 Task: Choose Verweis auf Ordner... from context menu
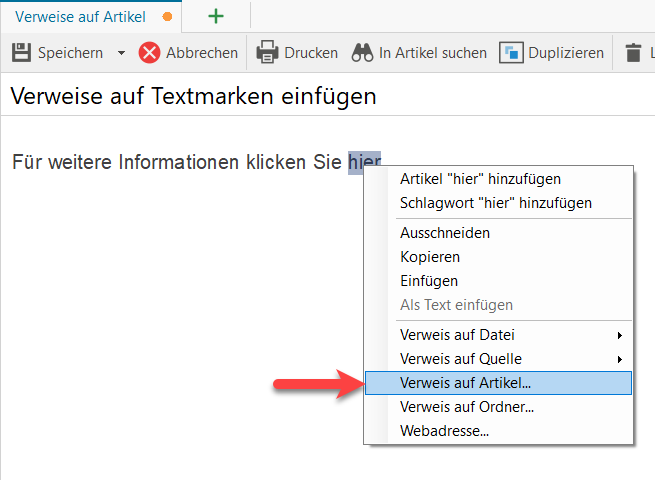click(x=498, y=407)
